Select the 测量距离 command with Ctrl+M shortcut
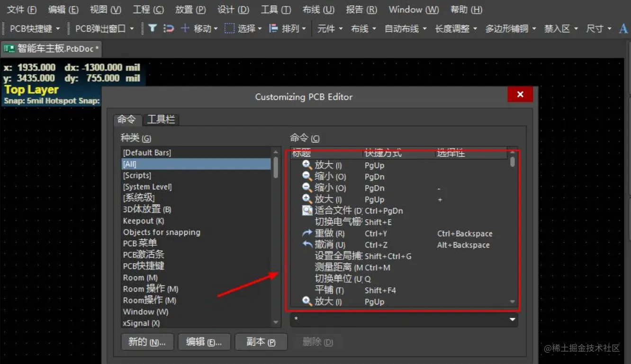Screen dimensions: 631x364 pos(399,267)
